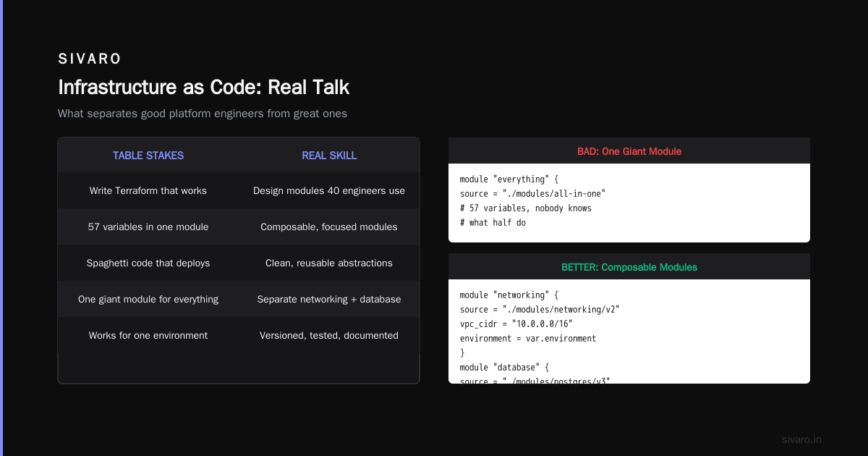The image size is (868, 456).
Task: Click 'Versioned, tested, documented' cell
Action: [329, 336]
